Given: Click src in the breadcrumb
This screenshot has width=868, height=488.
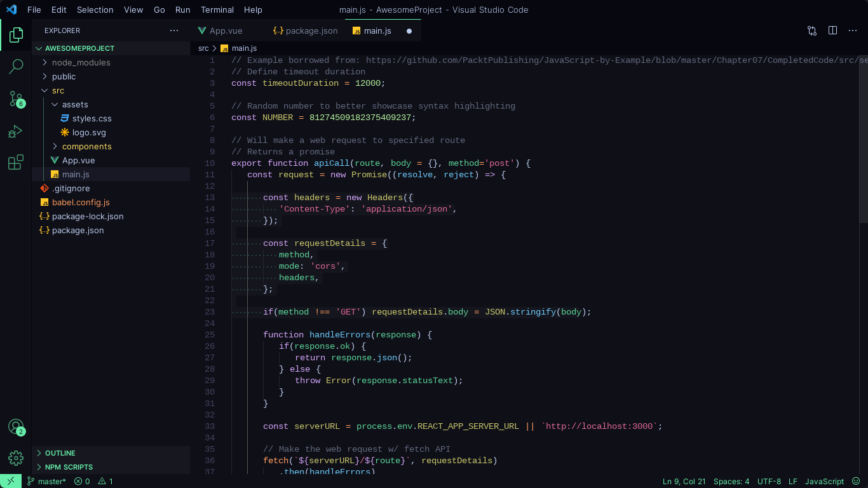Looking at the screenshot, I should (203, 48).
